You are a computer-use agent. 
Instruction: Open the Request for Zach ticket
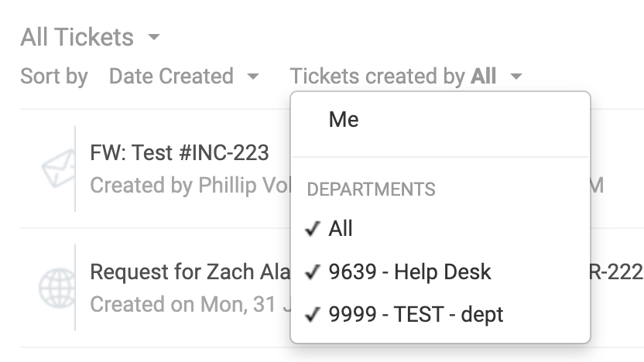pyautogui.click(x=190, y=271)
